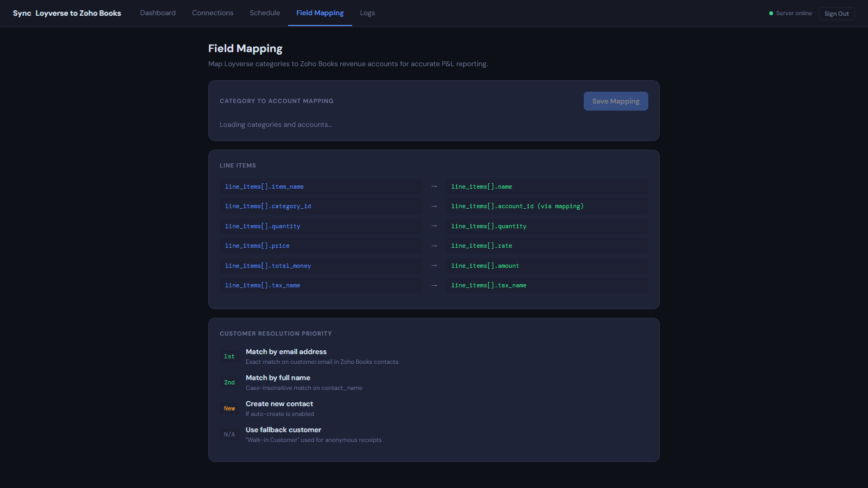Select the Match by email address rule
The image size is (868, 488).
[286, 352]
